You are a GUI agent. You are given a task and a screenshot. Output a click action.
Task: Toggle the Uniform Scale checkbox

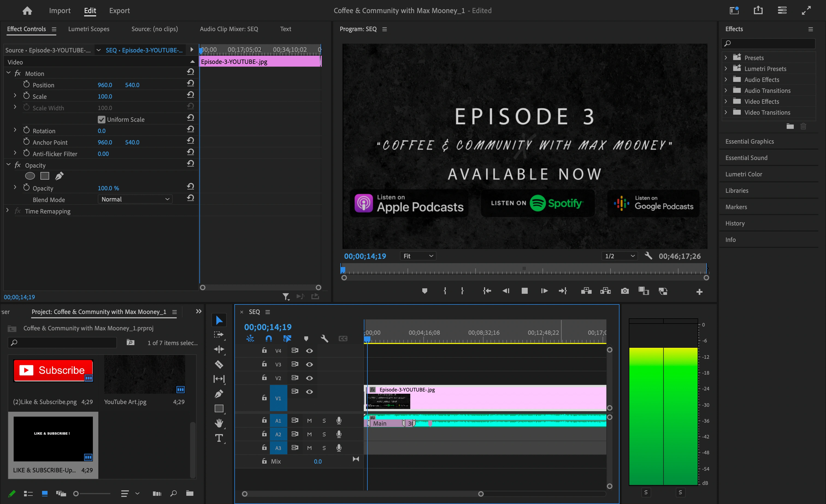tap(101, 120)
